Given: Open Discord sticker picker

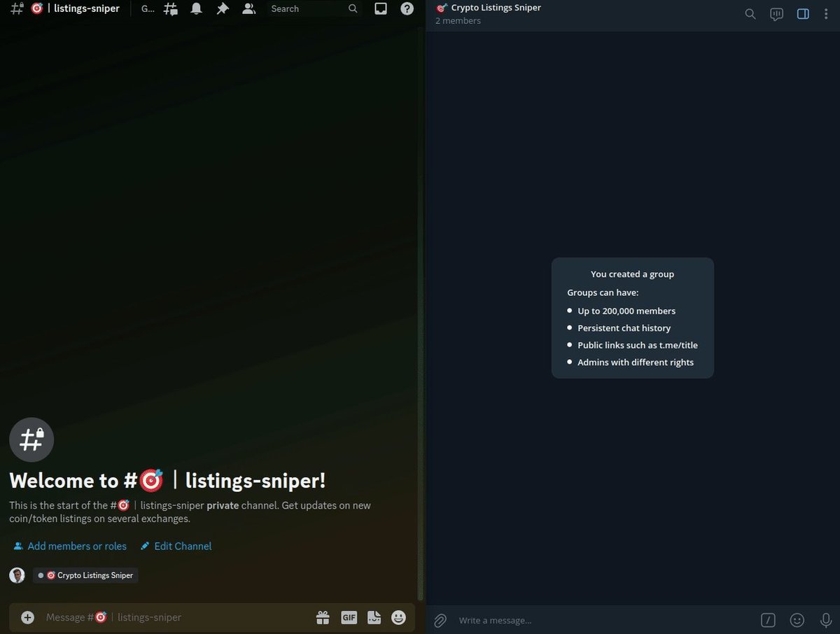Looking at the screenshot, I should [x=374, y=617].
